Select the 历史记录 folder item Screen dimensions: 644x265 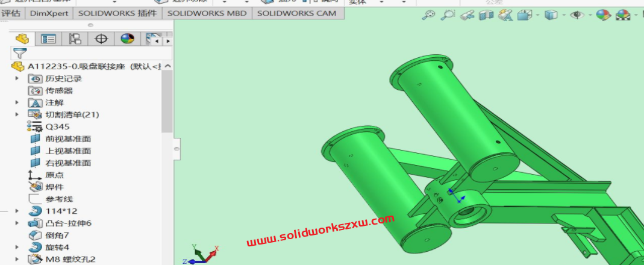[x=64, y=78]
